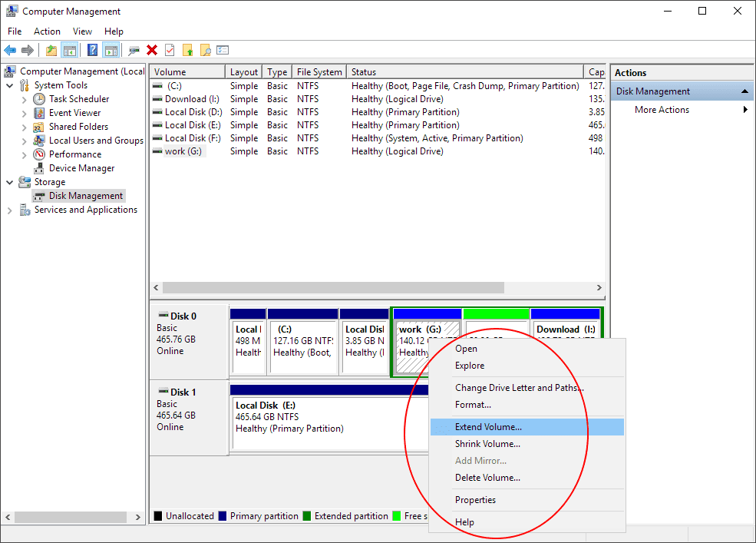Viewport: 756px width, 543px height.
Task: Choose Extend Volume... from context menu
Action: coord(488,427)
